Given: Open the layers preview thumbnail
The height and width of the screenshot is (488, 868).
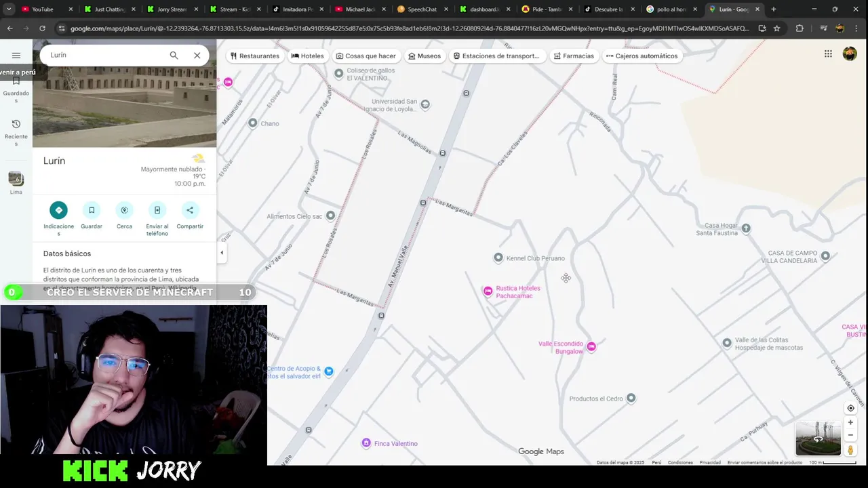Looking at the screenshot, I should click(x=818, y=439).
